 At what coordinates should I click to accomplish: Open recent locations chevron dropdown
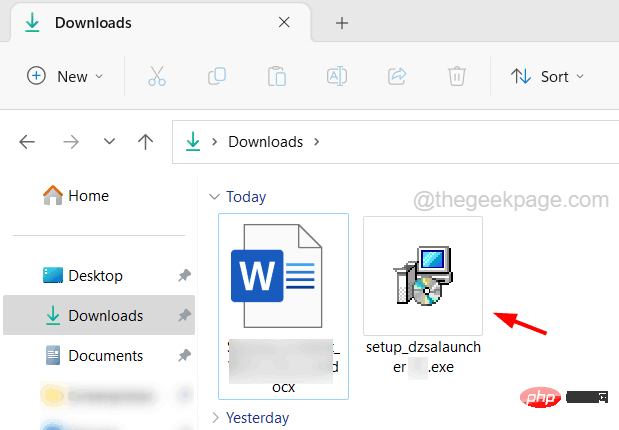click(x=109, y=141)
